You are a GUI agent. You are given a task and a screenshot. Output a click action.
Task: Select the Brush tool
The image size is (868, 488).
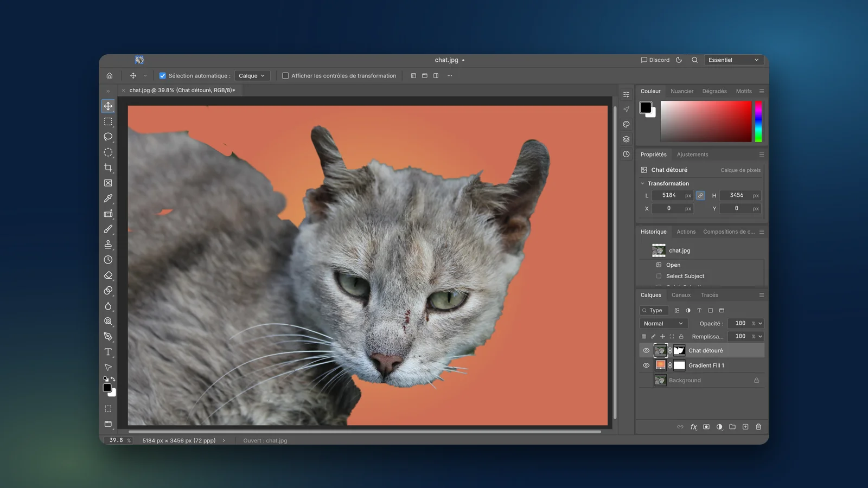108,229
